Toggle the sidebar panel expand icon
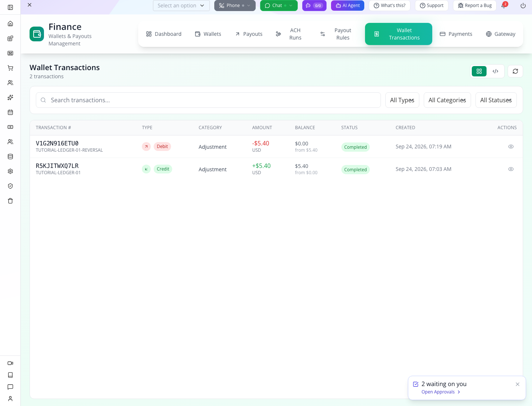The height and width of the screenshot is (406, 532). (10, 7)
